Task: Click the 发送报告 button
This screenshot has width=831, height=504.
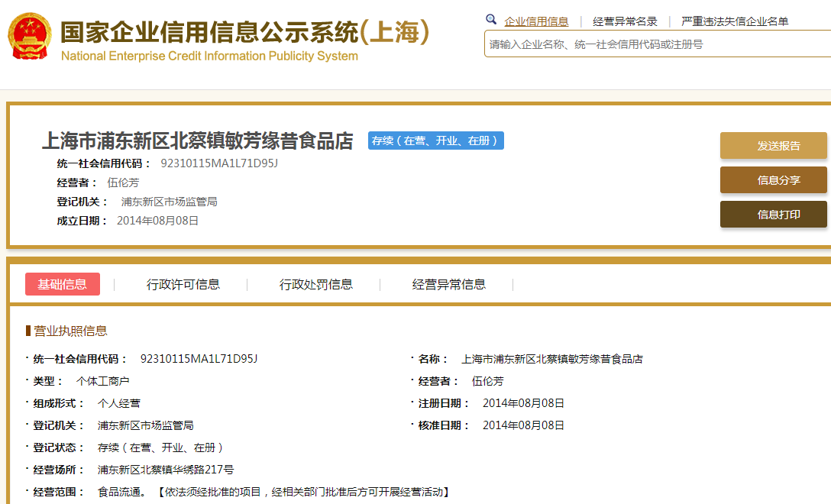Action: tap(773, 146)
